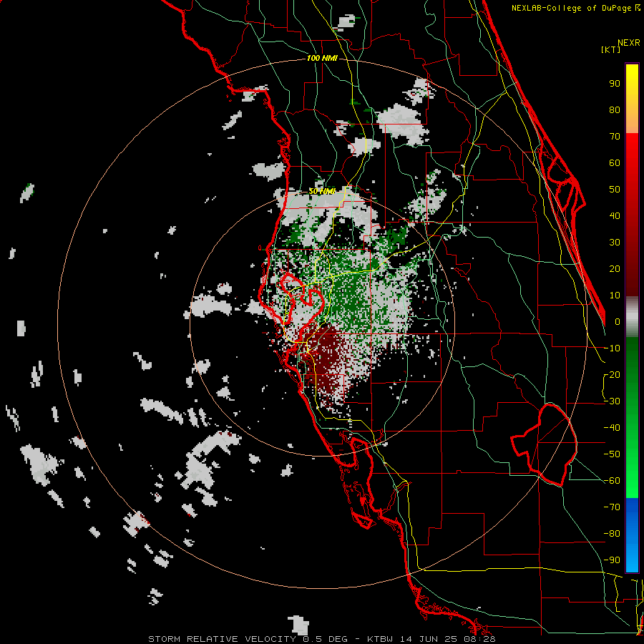Click the "100 NMI" range ring label
Screen dimensions: 644x644
322,59
